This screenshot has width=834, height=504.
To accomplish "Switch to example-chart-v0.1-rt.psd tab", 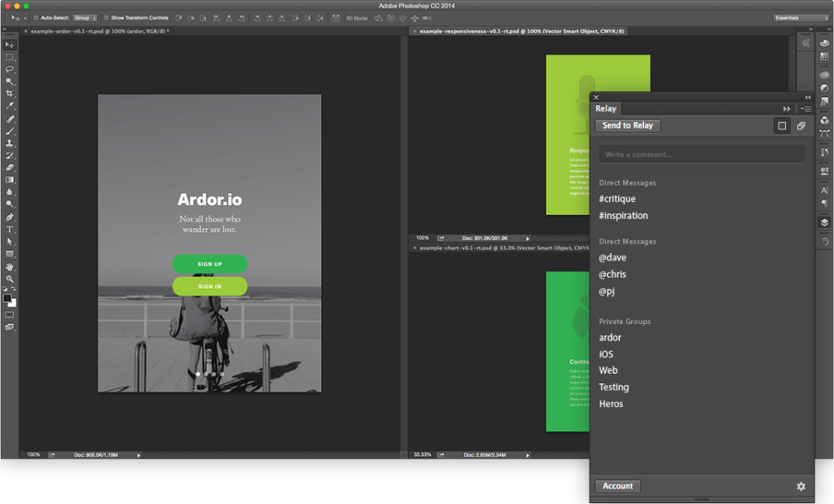I will tap(504, 248).
